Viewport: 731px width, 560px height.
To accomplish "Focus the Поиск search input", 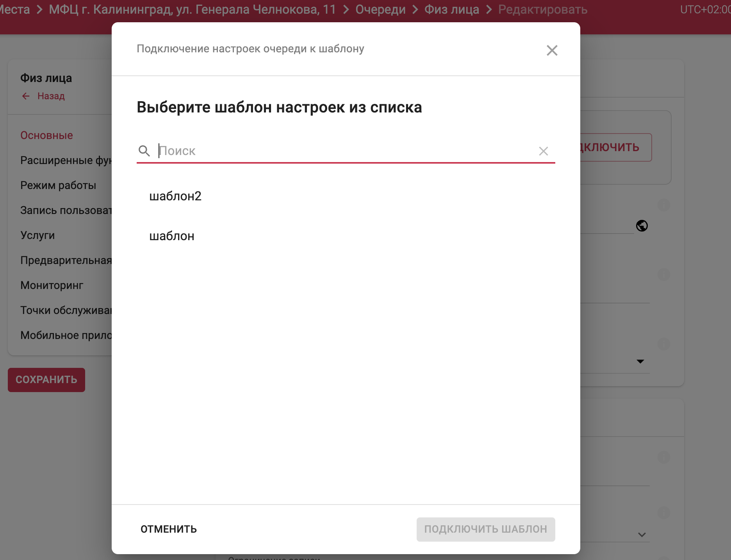I will pyautogui.click(x=346, y=151).
